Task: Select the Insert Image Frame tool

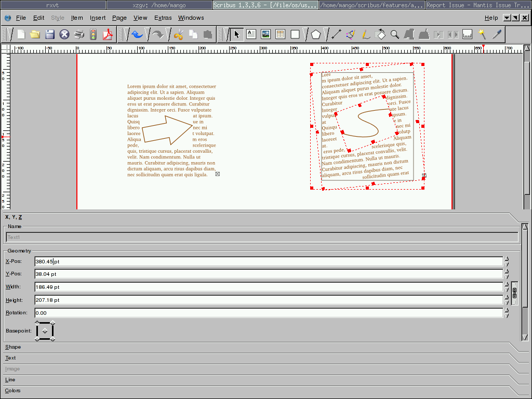Action: pyautogui.click(x=265, y=34)
